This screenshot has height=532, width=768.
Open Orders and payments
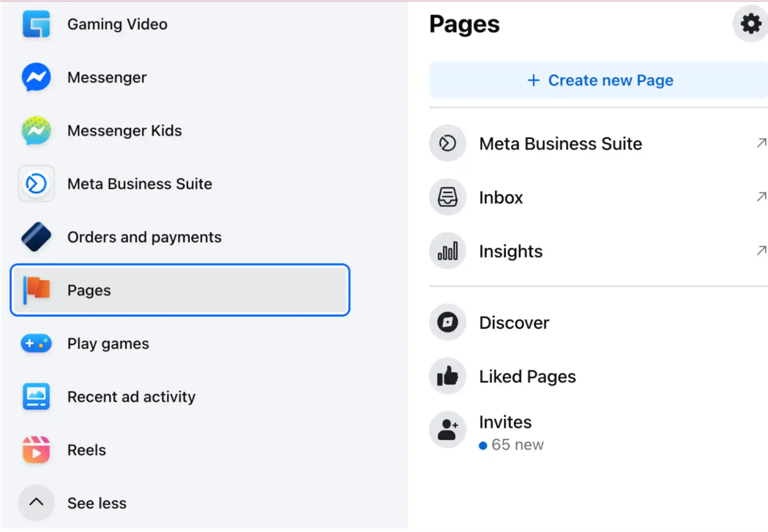[x=144, y=237]
